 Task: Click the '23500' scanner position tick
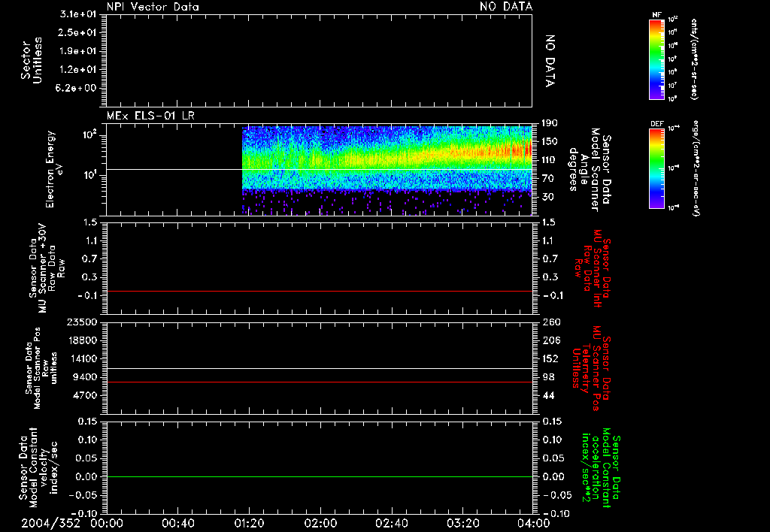click(x=82, y=322)
